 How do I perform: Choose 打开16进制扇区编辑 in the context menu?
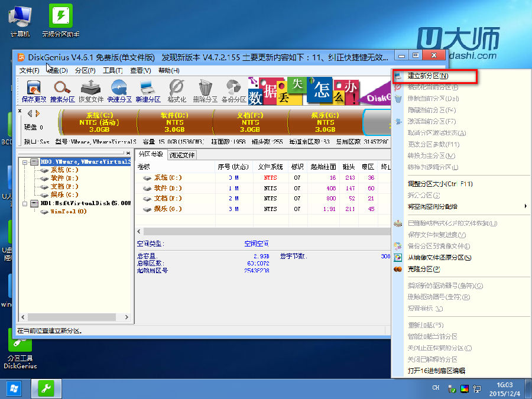tap(436, 371)
